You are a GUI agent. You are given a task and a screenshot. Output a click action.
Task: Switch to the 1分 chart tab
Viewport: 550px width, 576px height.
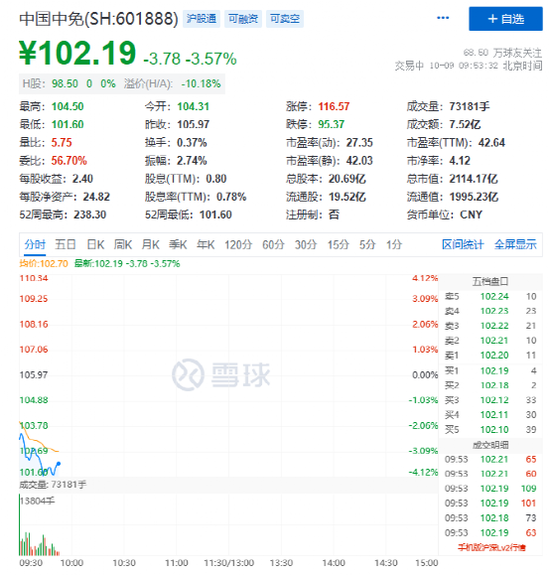pos(394,244)
